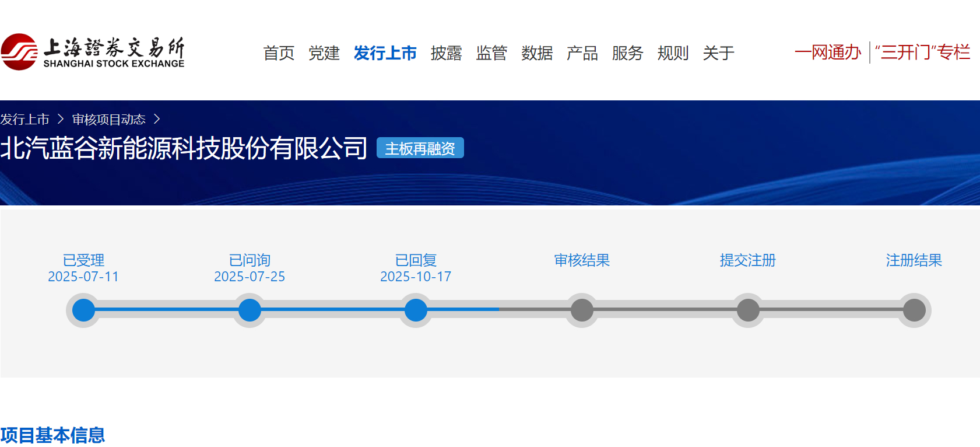
Task: Click the 项目基本信息 heading
Action: pyautogui.click(x=52, y=435)
